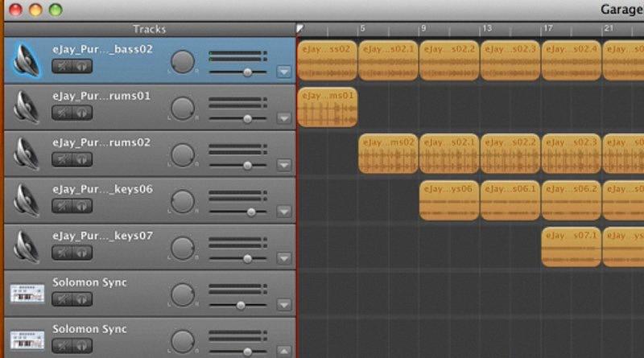Click the lower Solomon Sync keyboard instrument icon
This screenshot has height=358, width=644.
(x=27, y=340)
